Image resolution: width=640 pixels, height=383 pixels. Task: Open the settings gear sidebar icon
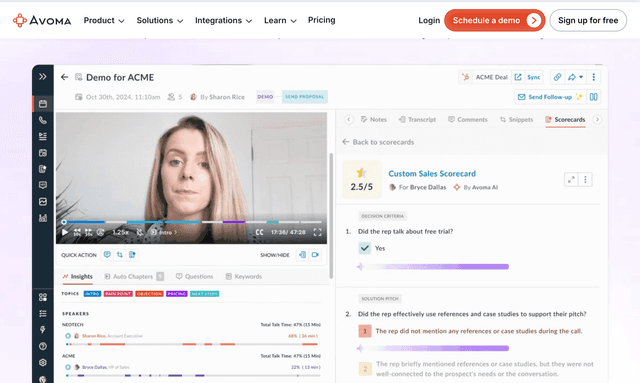point(43,363)
